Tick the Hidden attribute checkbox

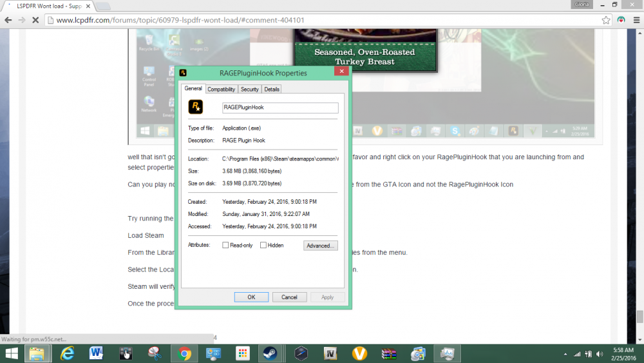[x=263, y=245]
